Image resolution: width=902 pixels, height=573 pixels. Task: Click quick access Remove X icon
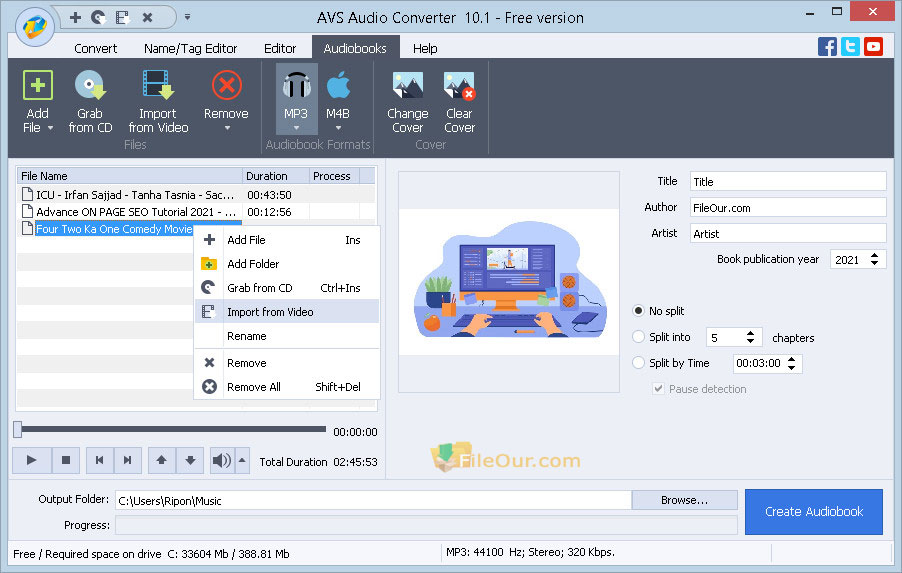(x=147, y=17)
